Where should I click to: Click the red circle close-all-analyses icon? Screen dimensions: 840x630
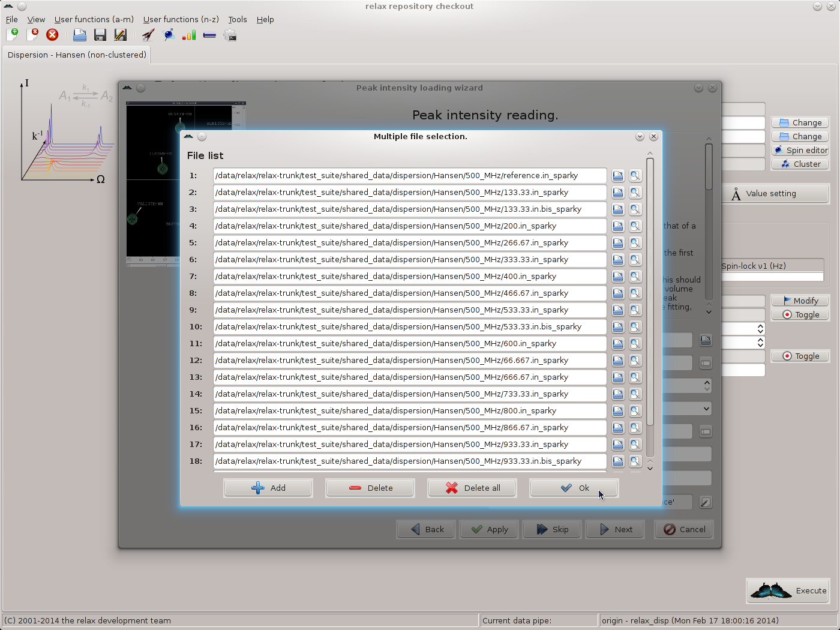point(52,35)
